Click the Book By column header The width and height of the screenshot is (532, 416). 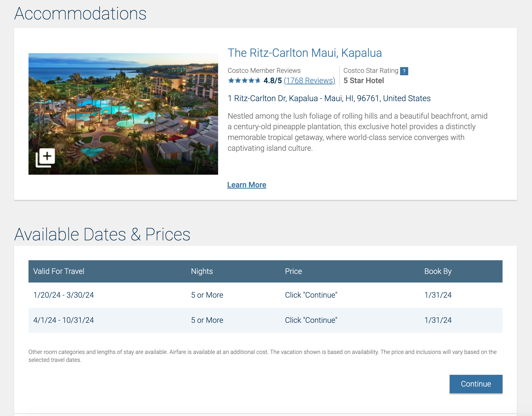pyautogui.click(x=438, y=272)
